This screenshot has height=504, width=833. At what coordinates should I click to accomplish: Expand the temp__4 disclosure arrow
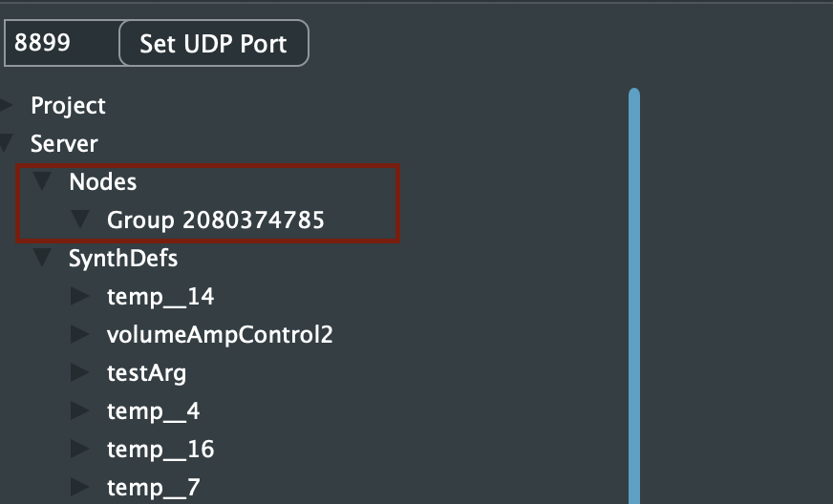point(80,411)
